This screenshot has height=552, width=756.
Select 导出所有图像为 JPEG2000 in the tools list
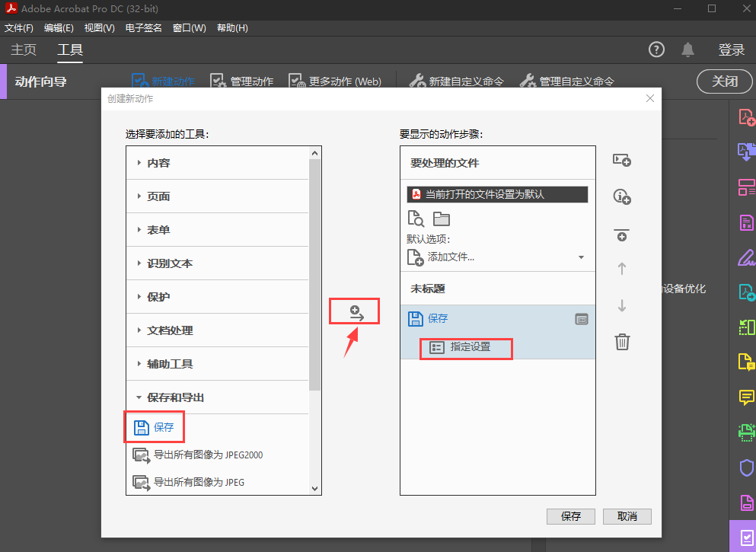tap(208, 455)
